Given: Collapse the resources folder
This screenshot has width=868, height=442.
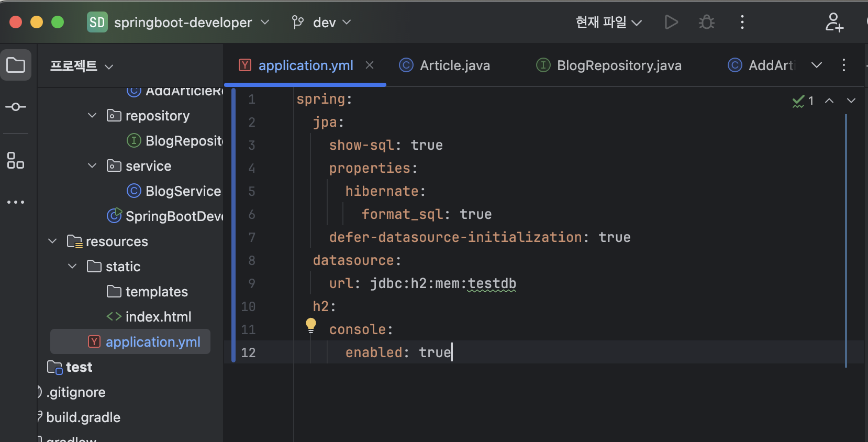Looking at the screenshot, I should pyautogui.click(x=52, y=241).
